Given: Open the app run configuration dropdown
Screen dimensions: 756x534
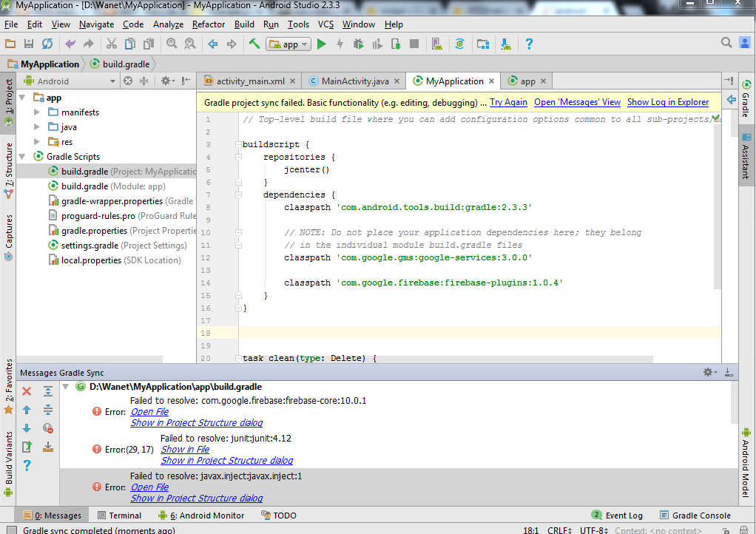Looking at the screenshot, I should coord(288,44).
